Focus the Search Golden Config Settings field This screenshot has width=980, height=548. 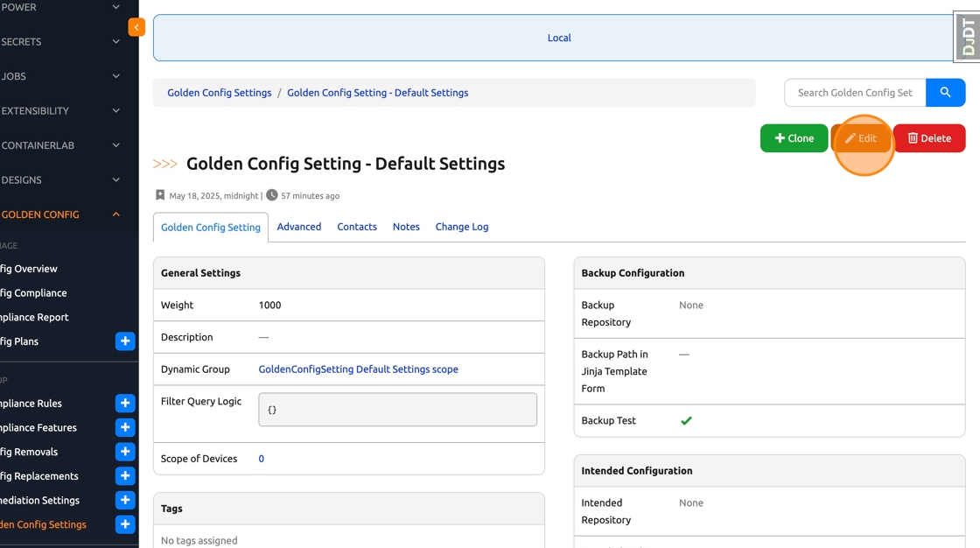855,93
